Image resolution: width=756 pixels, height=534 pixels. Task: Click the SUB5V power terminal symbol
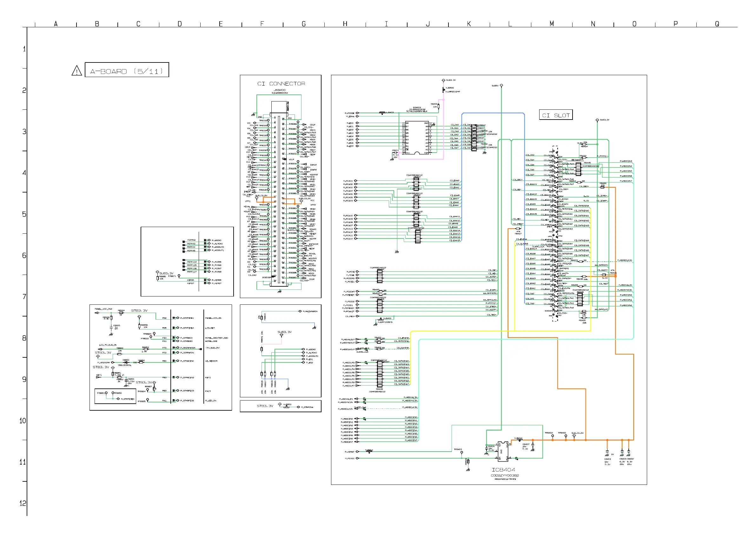pyautogui.click(x=501, y=86)
